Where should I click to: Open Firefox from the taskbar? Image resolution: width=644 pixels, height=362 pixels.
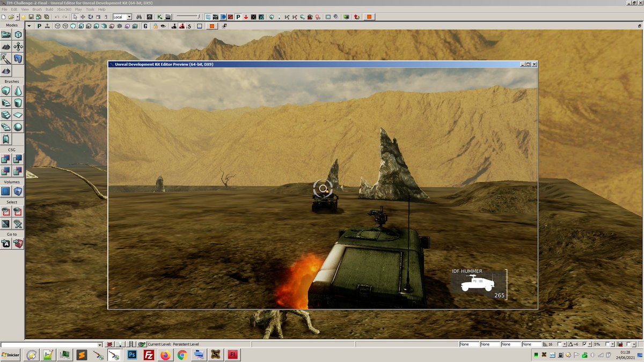165,354
